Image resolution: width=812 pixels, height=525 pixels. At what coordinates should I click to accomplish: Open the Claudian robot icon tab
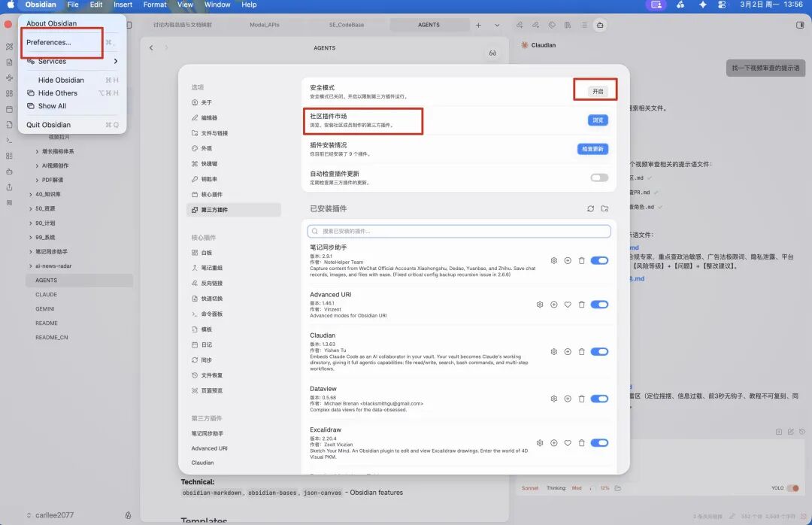coord(599,25)
